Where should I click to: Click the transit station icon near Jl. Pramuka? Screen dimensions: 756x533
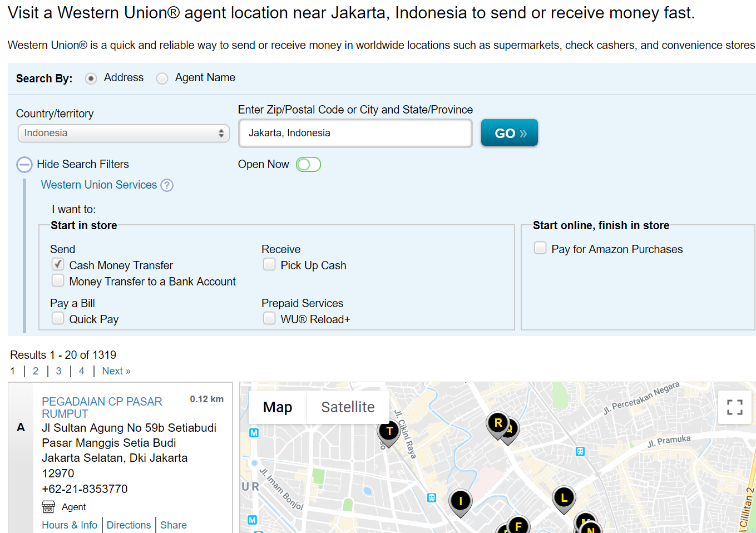(580, 452)
